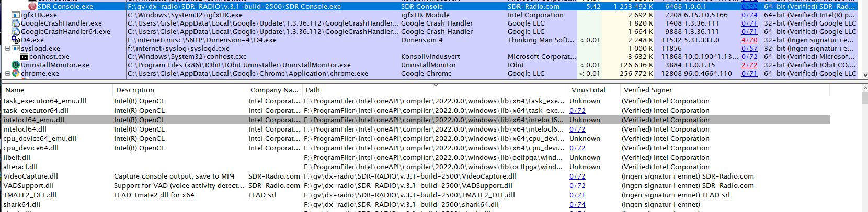The height and width of the screenshot is (212, 868).
Task: Click the conhost.exe console icon
Action: coord(24,57)
